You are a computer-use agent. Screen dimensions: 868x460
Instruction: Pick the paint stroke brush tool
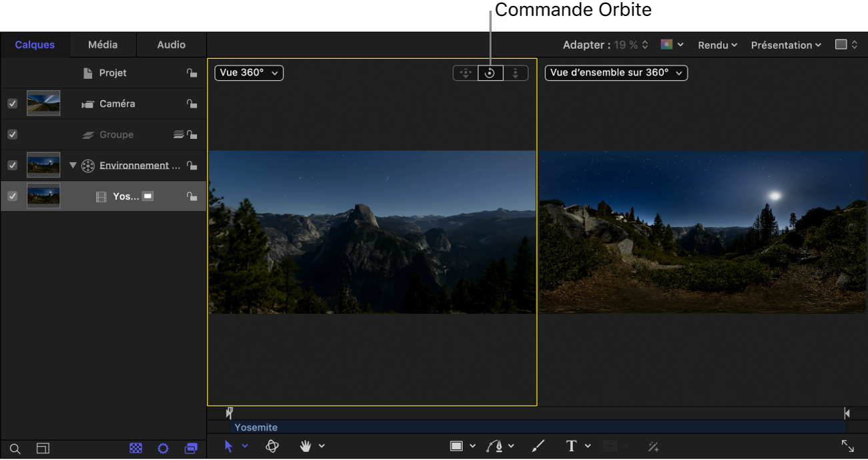538,446
